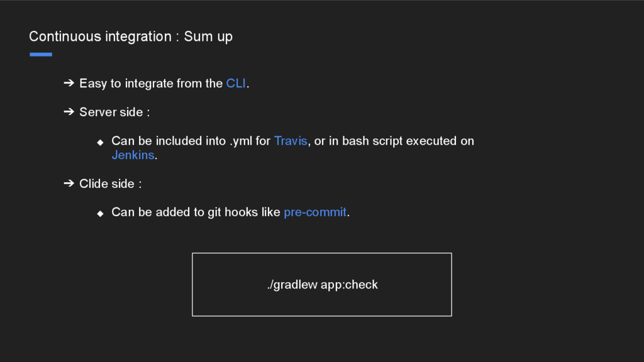The height and width of the screenshot is (362, 644).
Task: Click the pre-commit link
Action: click(315, 212)
